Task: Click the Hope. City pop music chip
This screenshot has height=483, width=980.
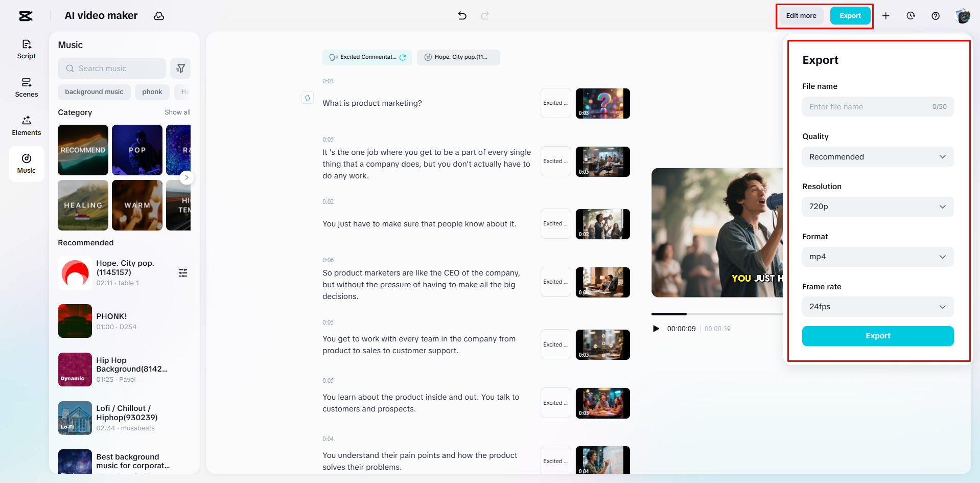Action: (x=458, y=57)
